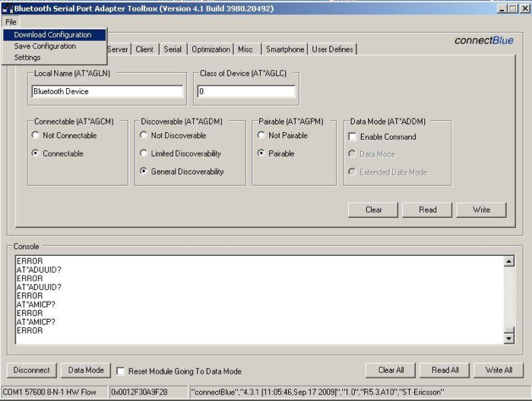Click the 0x0012F30A9F28 address in status bar
The height and width of the screenshot is (401, 532).
139,392
